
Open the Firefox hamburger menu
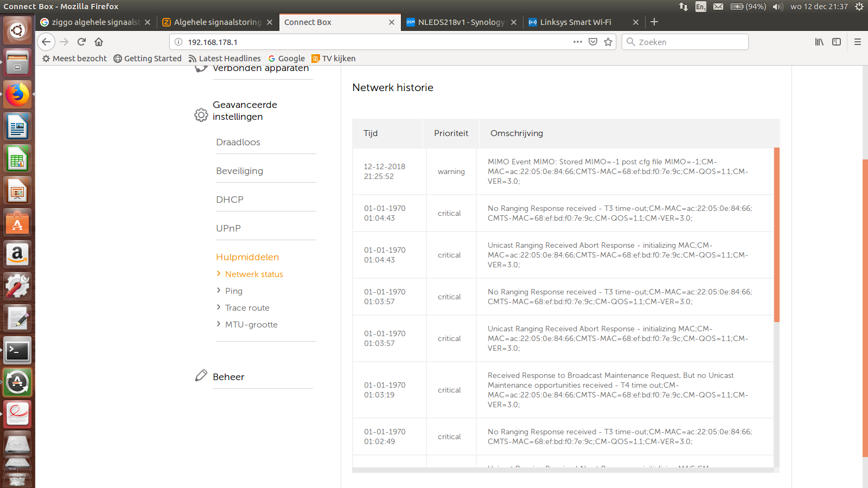(858, 42)
